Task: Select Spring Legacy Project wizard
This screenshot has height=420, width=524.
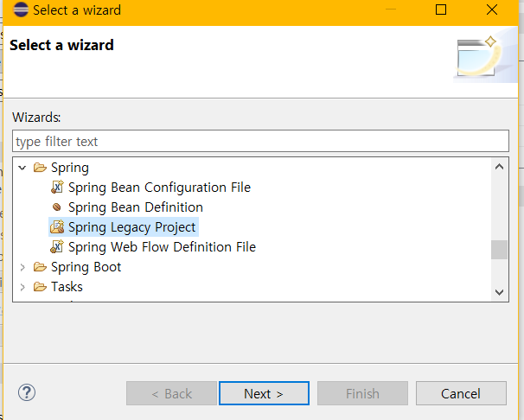Action: 131,227
